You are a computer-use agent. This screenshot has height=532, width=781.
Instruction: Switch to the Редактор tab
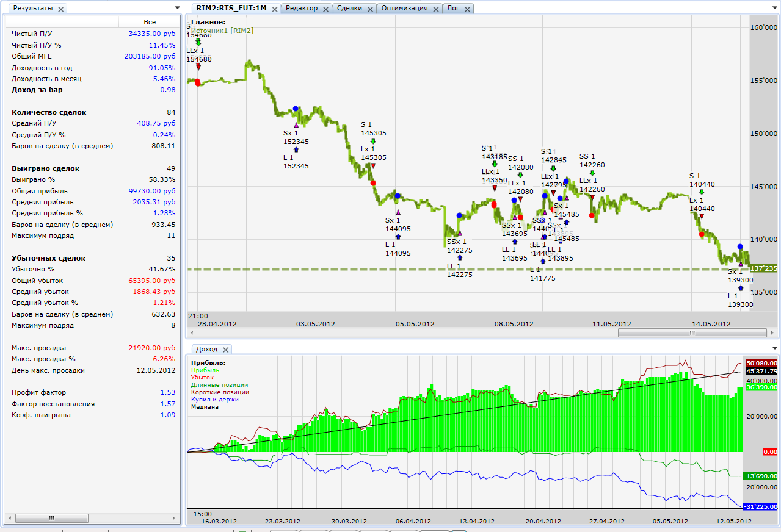click(x=301, y=9)
